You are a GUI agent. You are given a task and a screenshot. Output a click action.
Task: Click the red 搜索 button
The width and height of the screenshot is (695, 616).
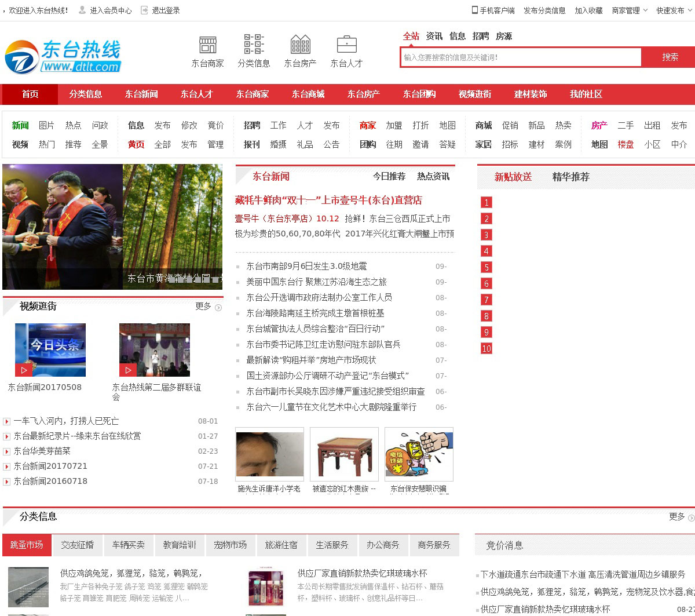(x=670, y=57)
